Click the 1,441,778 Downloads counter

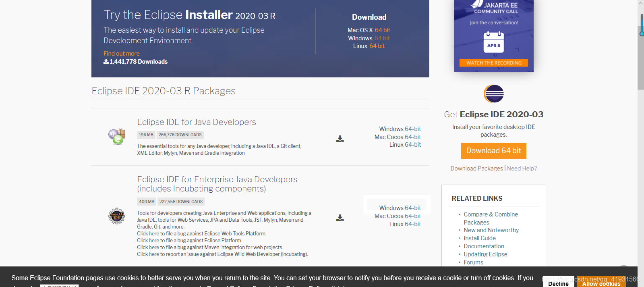pos(136,62)
